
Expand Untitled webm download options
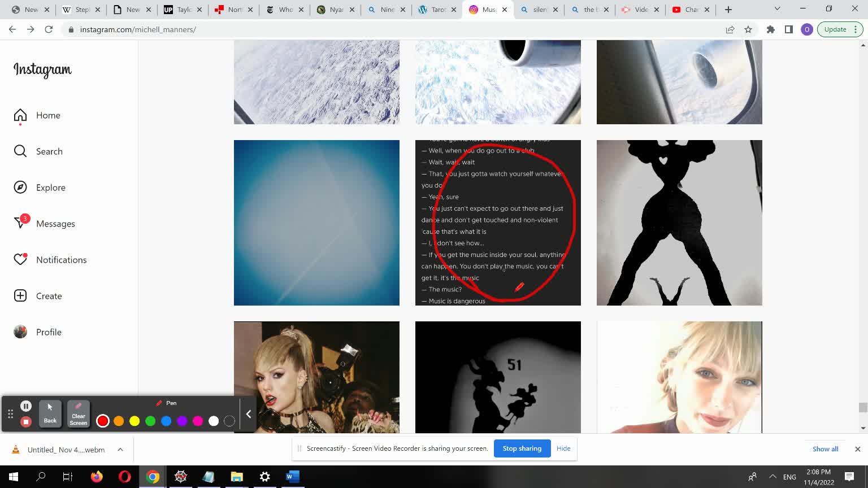[120, 450]
